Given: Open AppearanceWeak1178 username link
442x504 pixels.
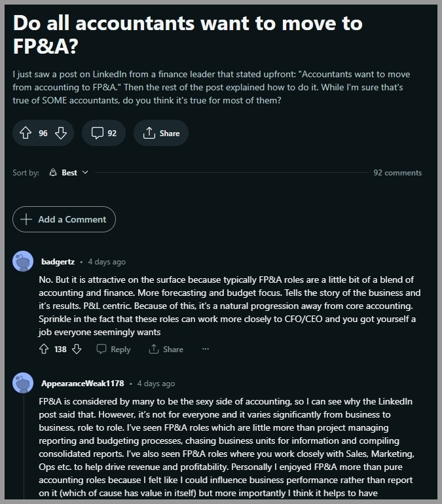Looking at the screenshot, I should coord(83,384).
